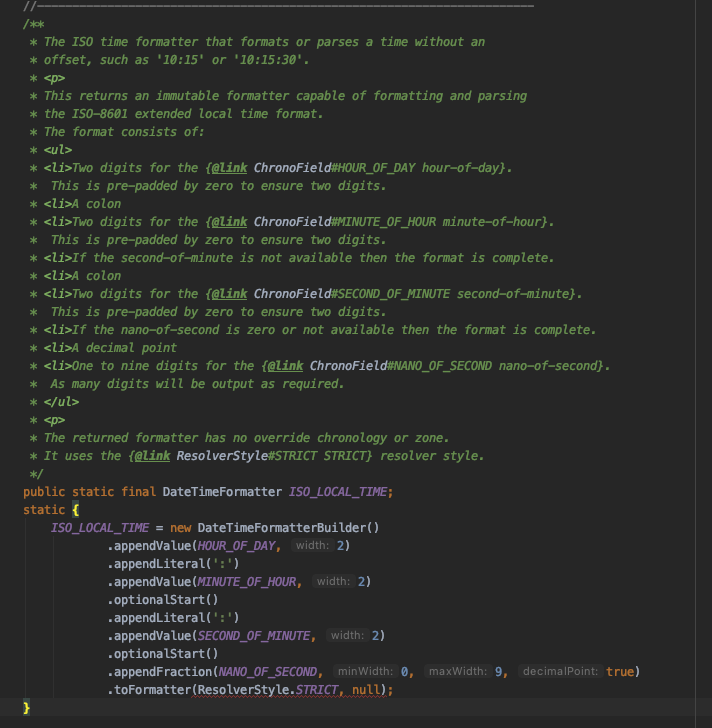
Task: Click the width hint after HOUR_OF_DAY
Action: click(x=313, y=546)
